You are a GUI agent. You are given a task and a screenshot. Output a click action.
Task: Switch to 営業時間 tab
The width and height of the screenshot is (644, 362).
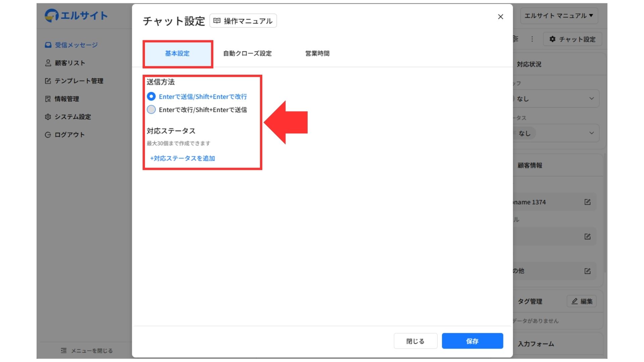tap(317, 54)
